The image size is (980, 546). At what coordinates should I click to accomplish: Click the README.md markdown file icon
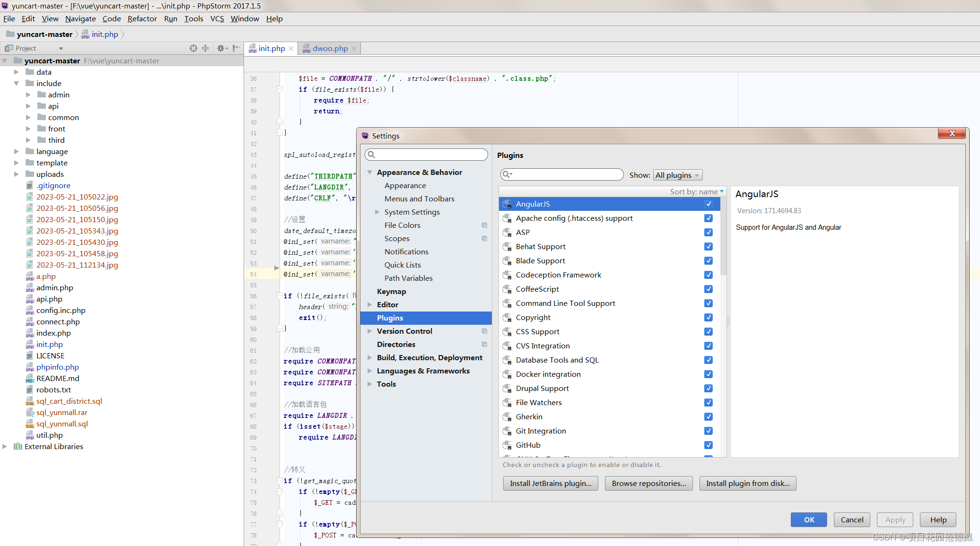[30, 379]
